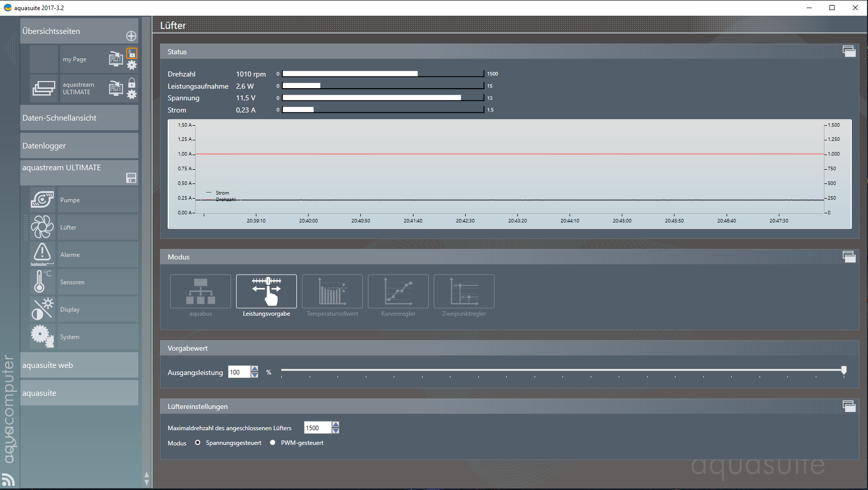868x490 pixels.
Task: Enable PWM-gesteuert fan mode
Action: pyautogui.click(x=273, y=442)
